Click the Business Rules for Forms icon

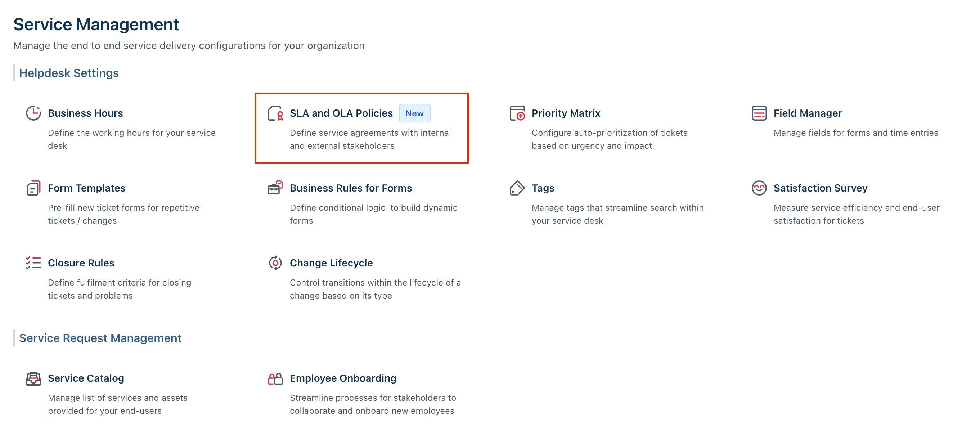point(275,188)
